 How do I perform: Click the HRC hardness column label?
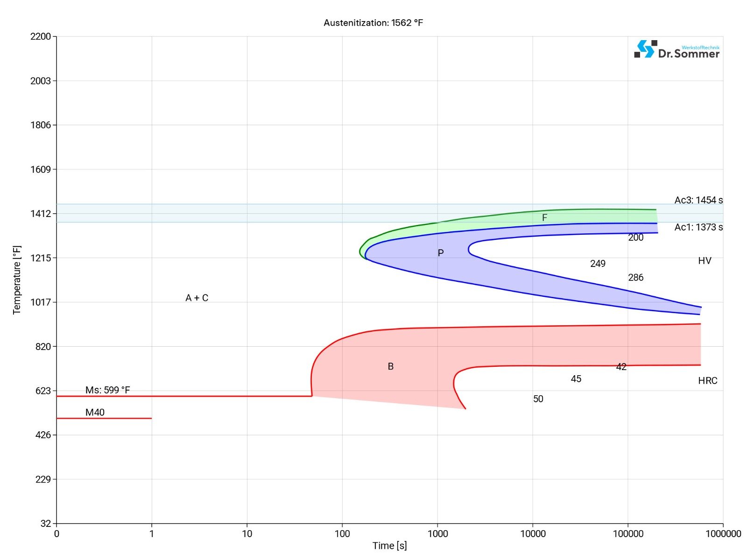click(708, 381)
